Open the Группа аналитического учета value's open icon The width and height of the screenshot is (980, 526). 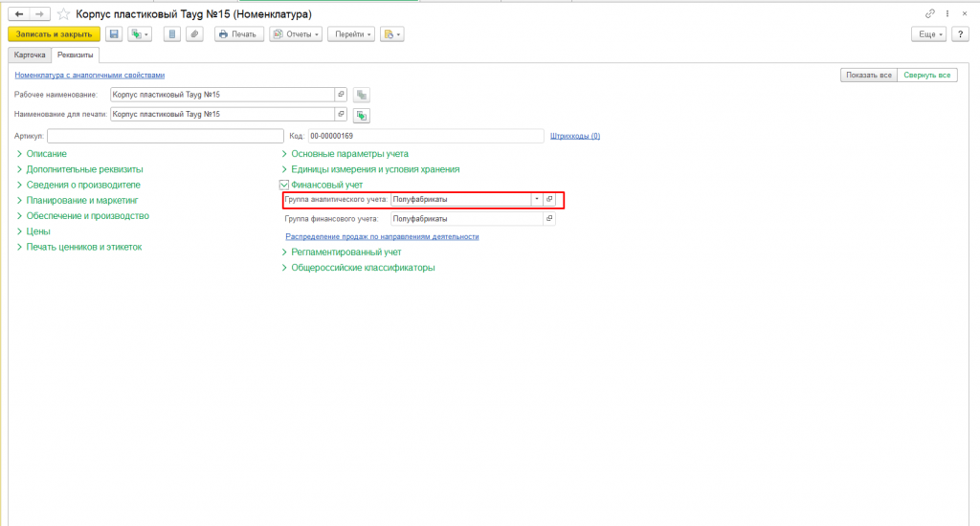tap(549, 199)
